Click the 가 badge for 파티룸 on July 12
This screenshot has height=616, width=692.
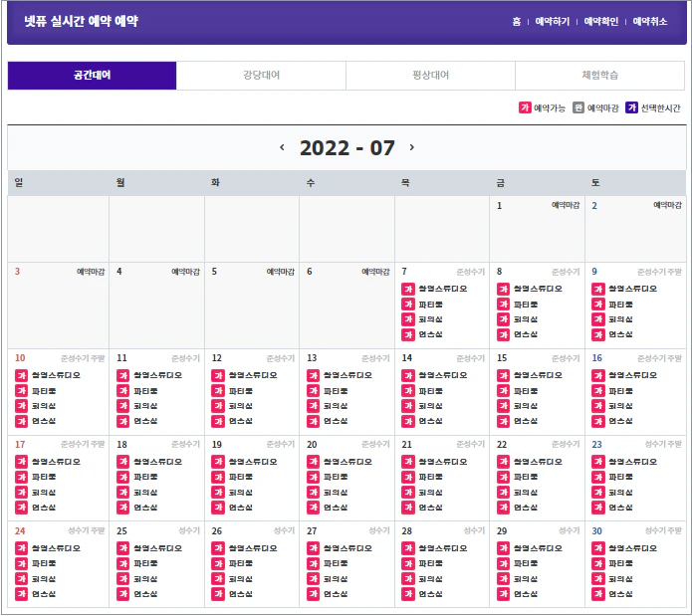click(x=218, y=391)
